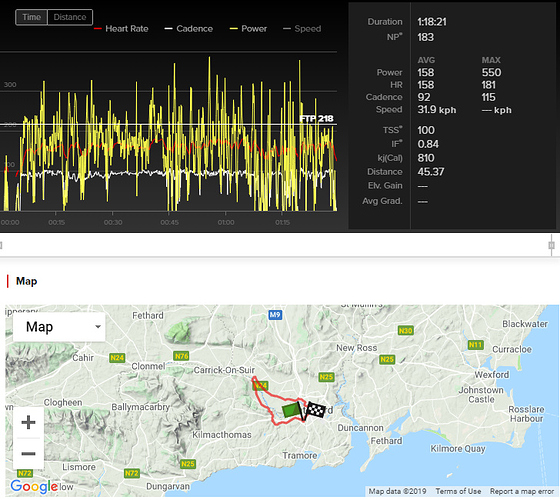
Task: Open Report a map error link
Action: click(x=522, y=491)
